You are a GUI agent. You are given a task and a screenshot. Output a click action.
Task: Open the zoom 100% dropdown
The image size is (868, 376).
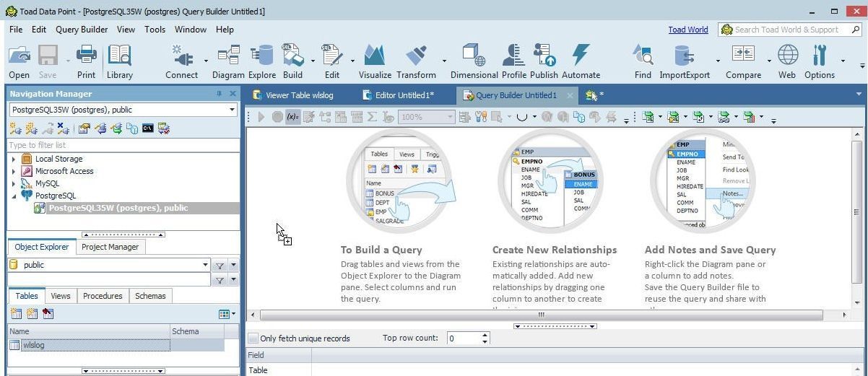pos(450,117)
